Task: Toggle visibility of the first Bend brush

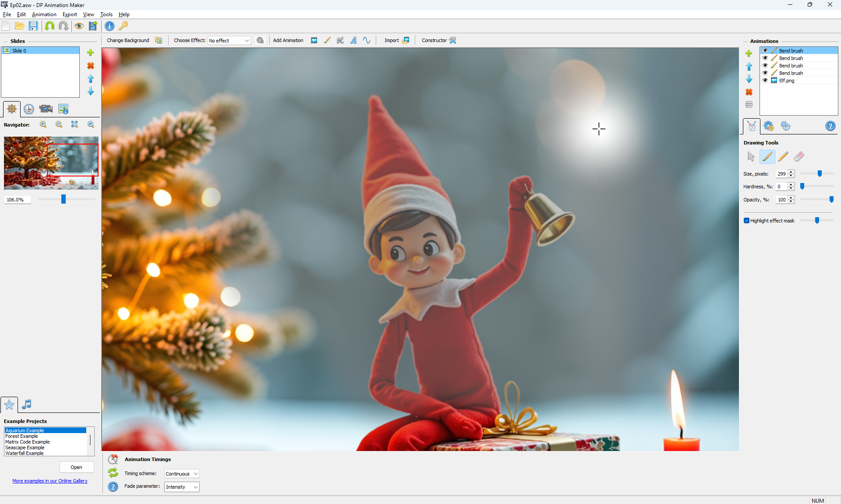Action: 765,50
